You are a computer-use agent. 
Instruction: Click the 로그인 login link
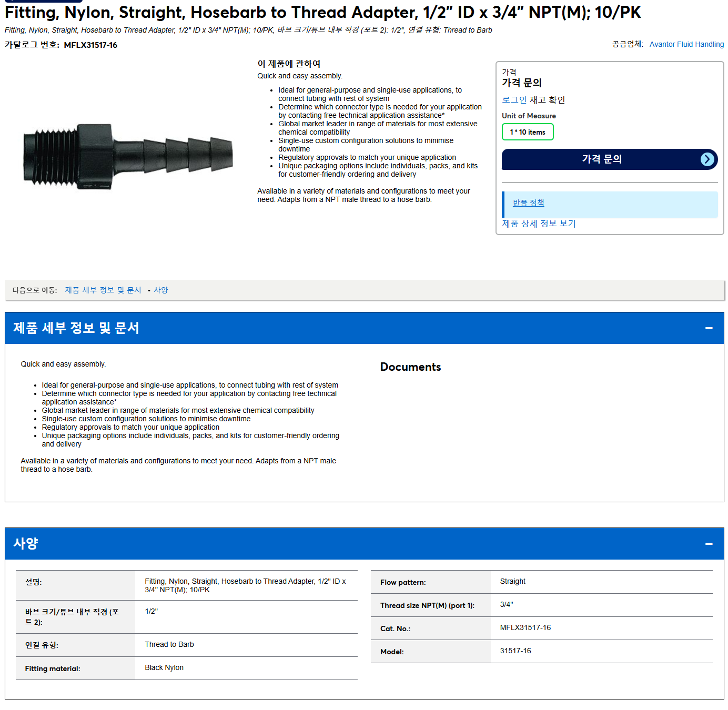(514, 100)
